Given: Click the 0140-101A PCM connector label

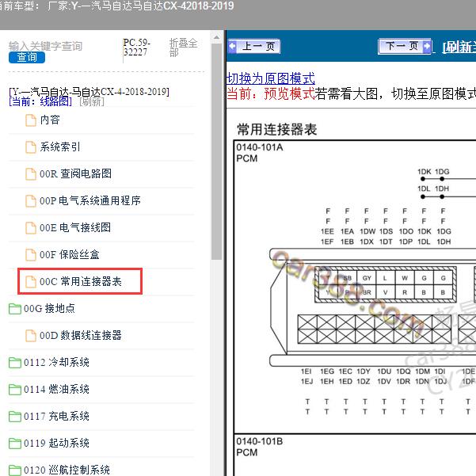Looking at the screenshot, I should [x=260, y=153].
